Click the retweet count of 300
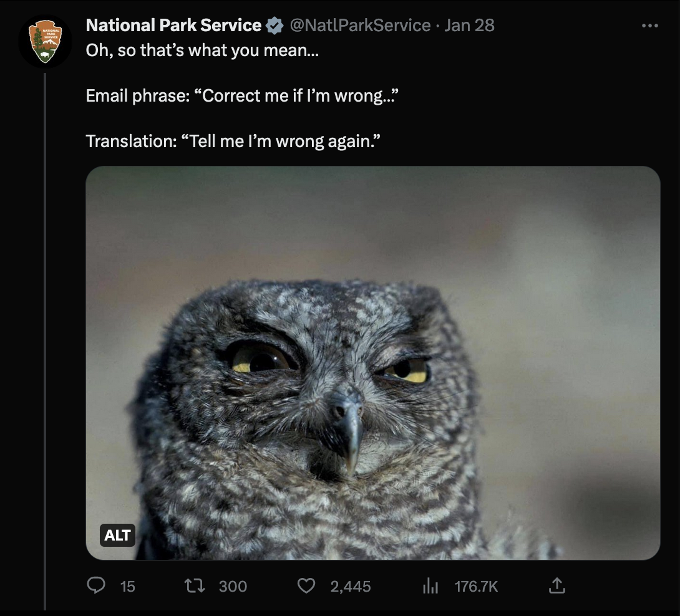This screenshot has width=680, height=616. [233, 586]
